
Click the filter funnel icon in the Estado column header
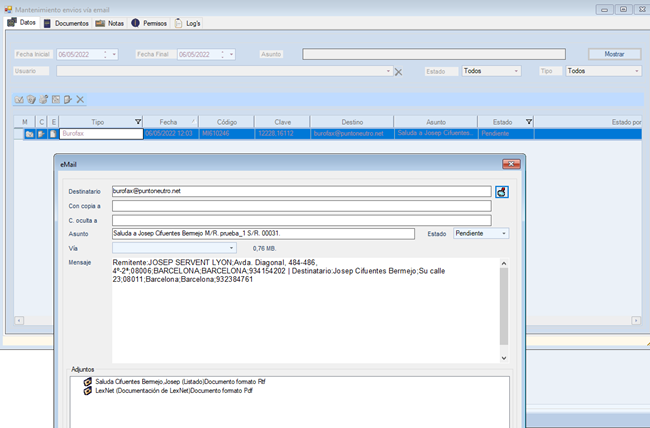tap(529, 121)
